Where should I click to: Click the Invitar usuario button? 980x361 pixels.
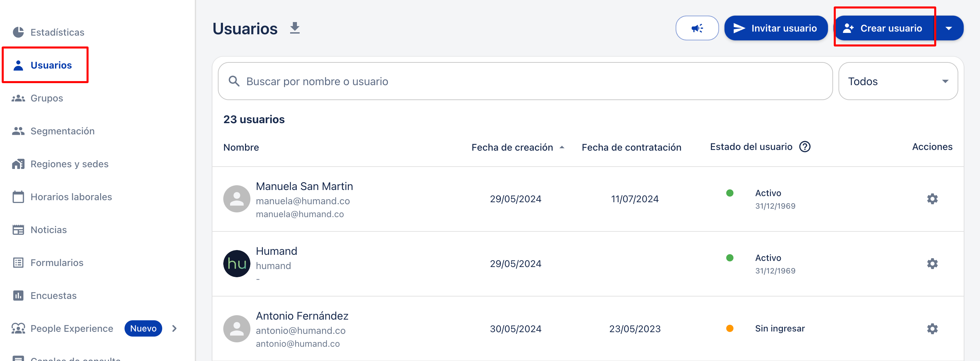point(776,28)
